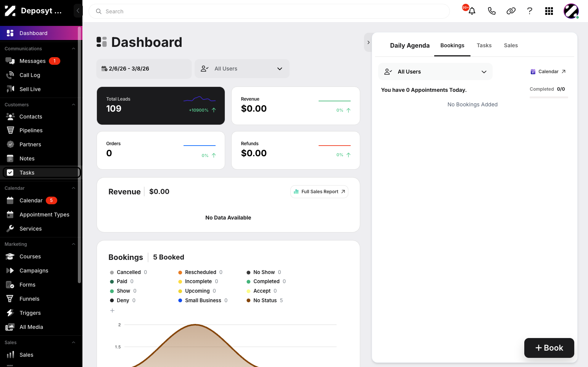Toggle the Incomplete bookings legend

coord(198,281)
